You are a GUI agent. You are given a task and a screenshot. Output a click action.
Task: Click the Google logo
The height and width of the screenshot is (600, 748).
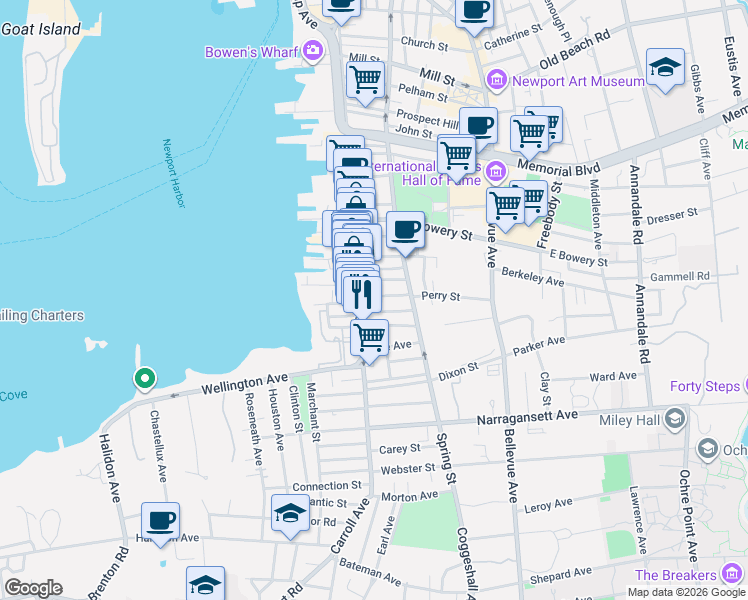[x=33, y=588]
